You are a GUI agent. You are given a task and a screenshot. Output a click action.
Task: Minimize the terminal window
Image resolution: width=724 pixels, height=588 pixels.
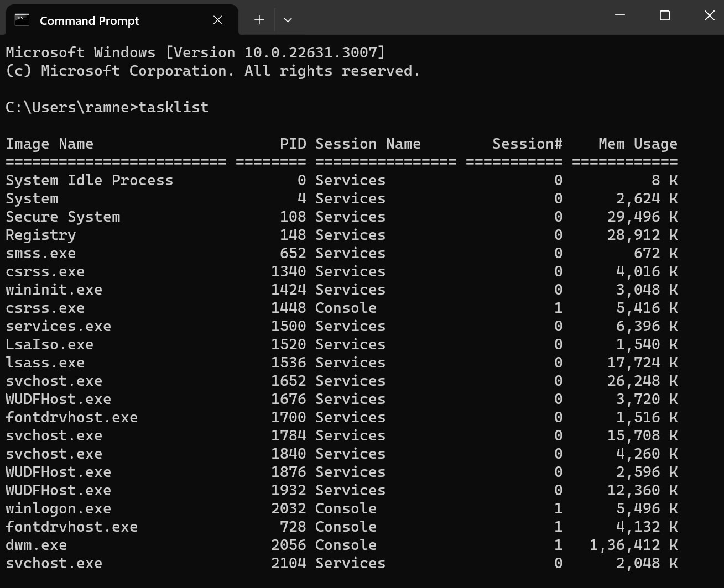620,15
